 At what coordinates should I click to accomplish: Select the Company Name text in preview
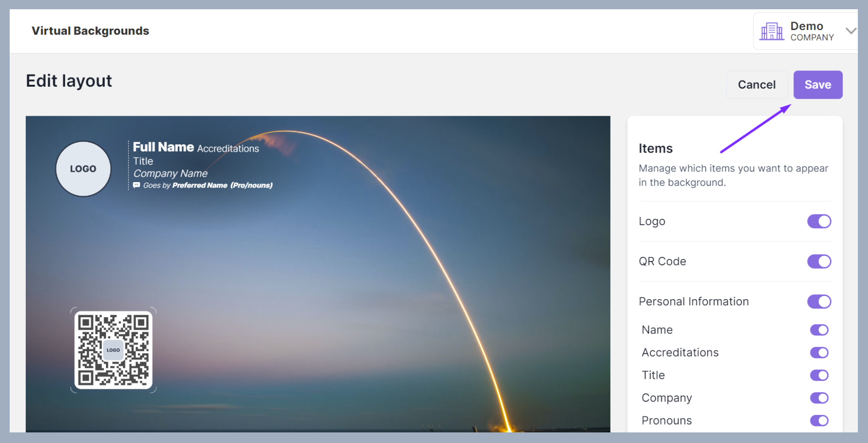(170, 174)
